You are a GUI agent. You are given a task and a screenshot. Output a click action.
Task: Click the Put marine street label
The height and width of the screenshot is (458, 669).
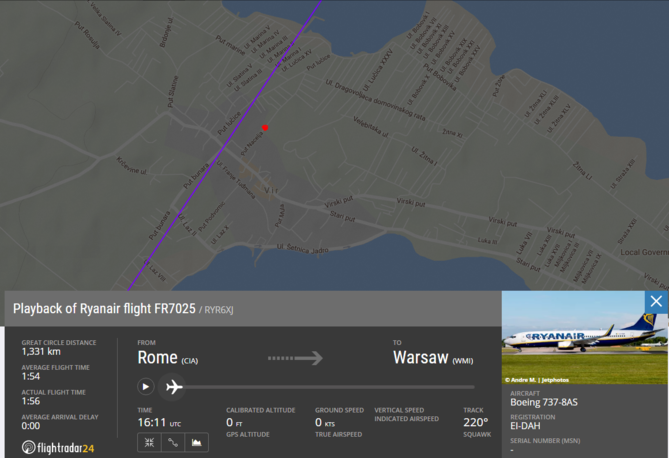point(230,45)
